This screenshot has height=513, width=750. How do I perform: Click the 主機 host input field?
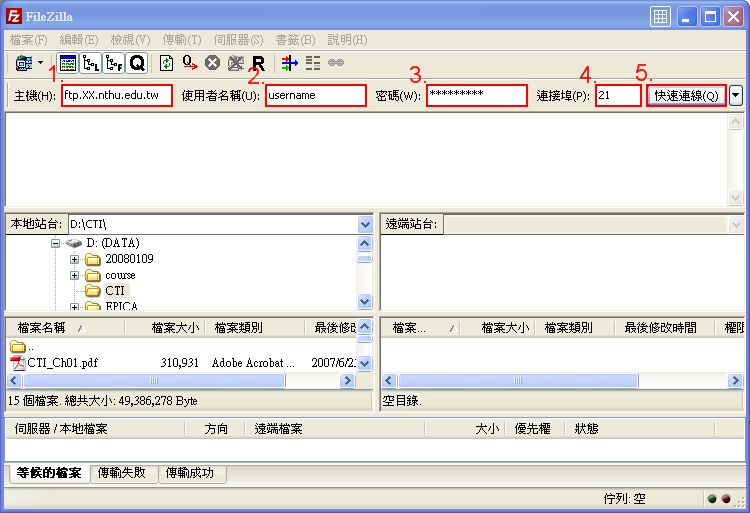[x=116, y=95]
